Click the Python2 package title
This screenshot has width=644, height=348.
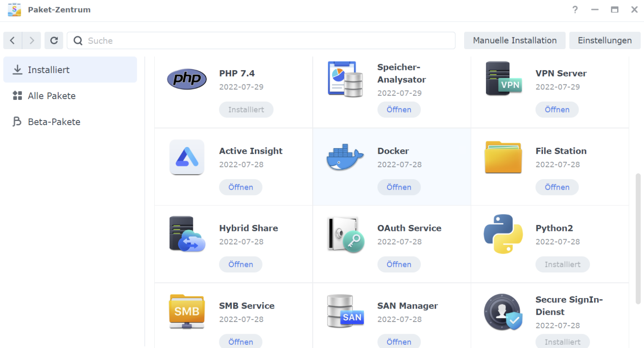coord(554,228)
